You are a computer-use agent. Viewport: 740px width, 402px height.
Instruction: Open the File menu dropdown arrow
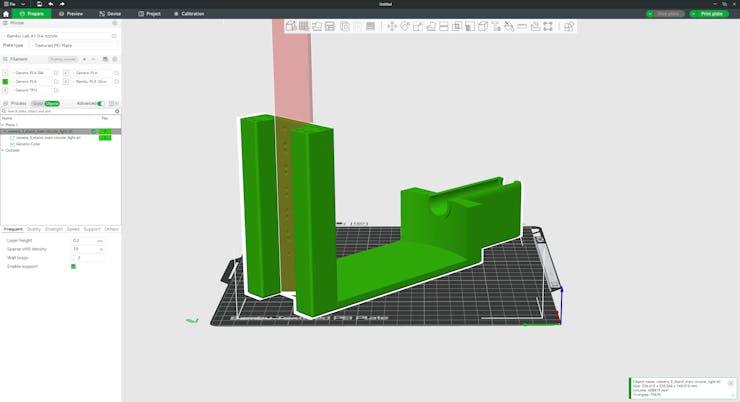23,4
